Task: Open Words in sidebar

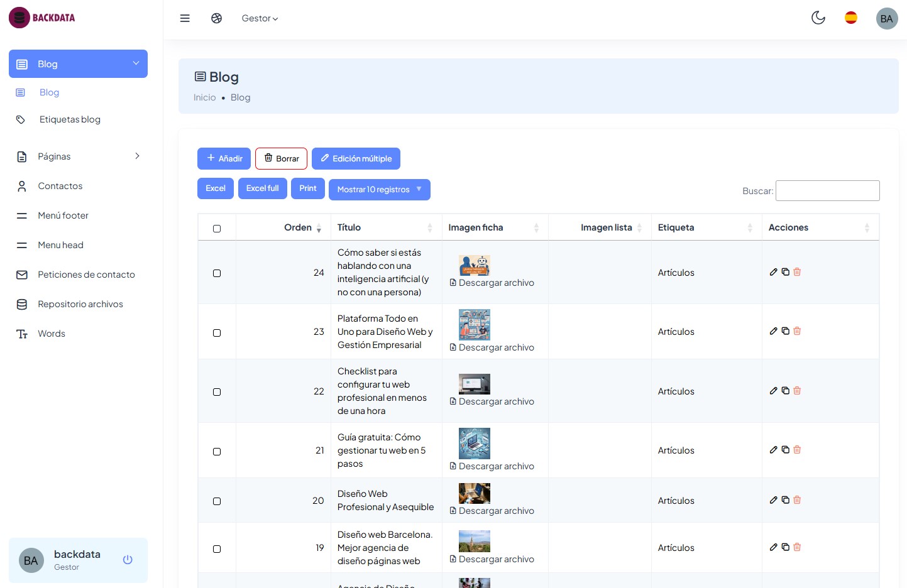Action: pyautogui.click(x=52, y=334)
